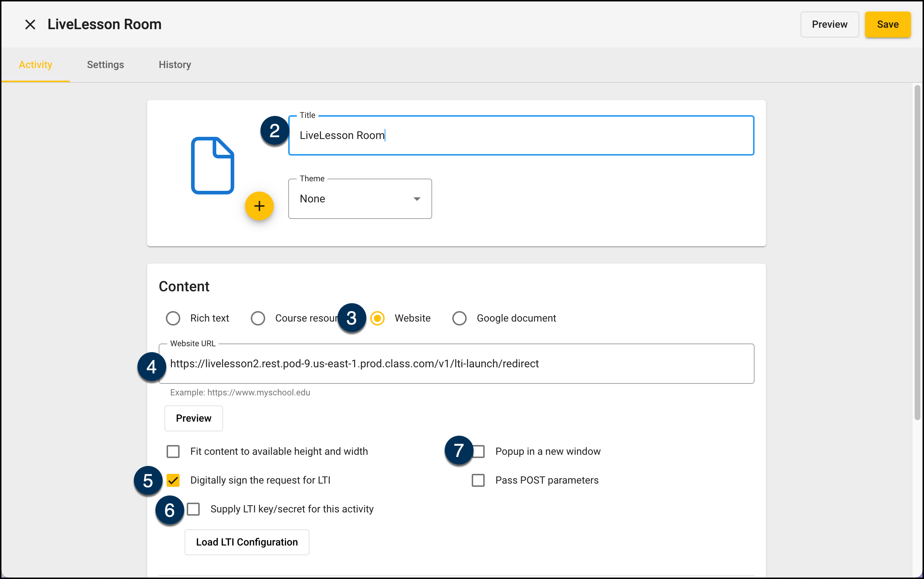Open the Theme selector showing None

pyautogui.click(x=359, y=199)
